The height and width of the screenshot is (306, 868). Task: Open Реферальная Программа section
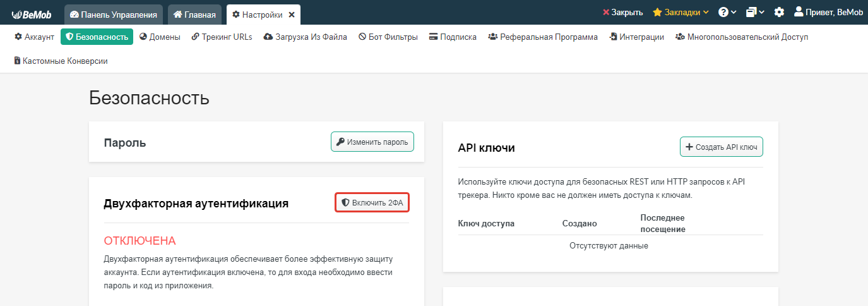[x=543, y=37]
